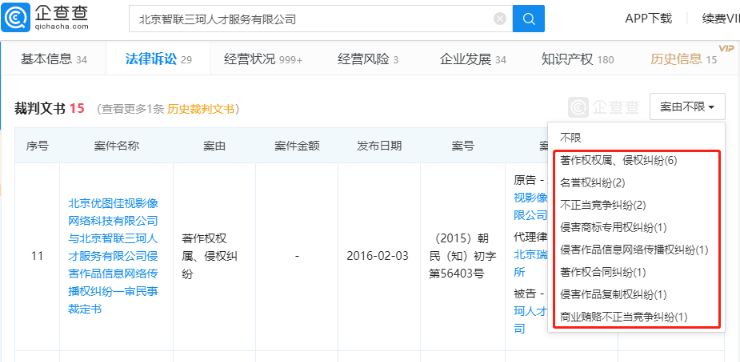
Task: Click the 案由 column header
Action: pos(214,146)
